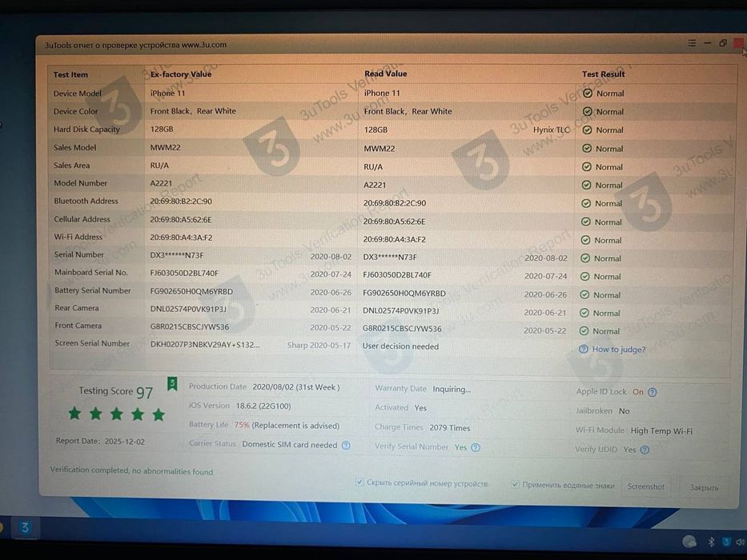Screen dimensions: 747x560
Task: Click 'Sharp 2020-05-17' screen manufacturer date
Action: 319,346
